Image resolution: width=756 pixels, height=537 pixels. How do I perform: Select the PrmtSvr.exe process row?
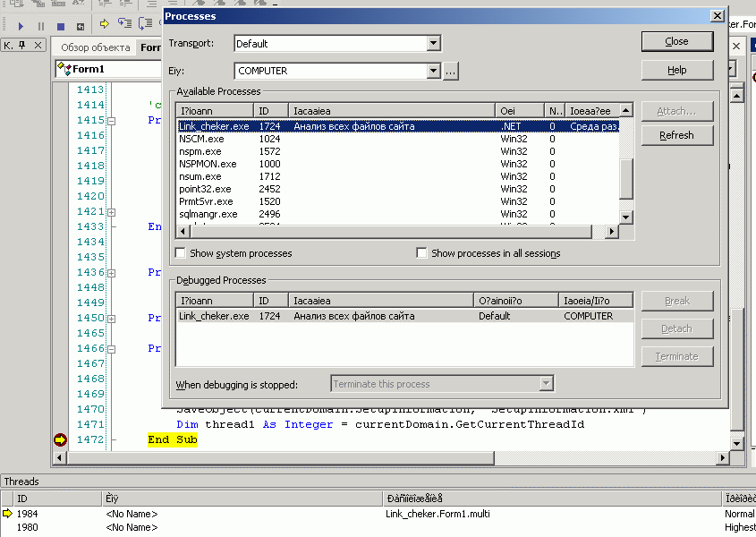[x=398, y=201]
